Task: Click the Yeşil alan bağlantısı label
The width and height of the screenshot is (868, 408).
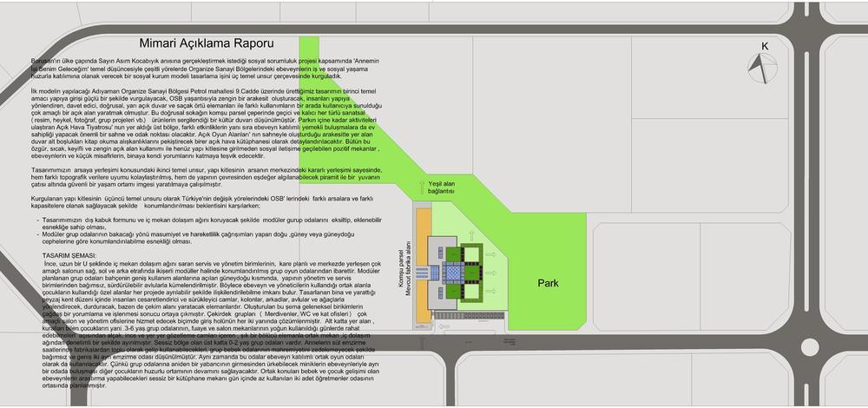Action: [441, 188]
